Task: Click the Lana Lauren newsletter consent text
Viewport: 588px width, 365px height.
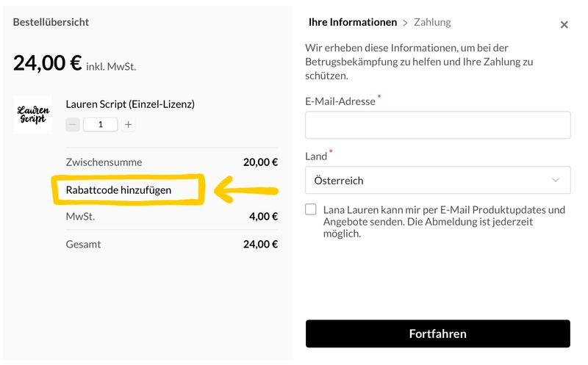Action: click(x=444, y=221)
